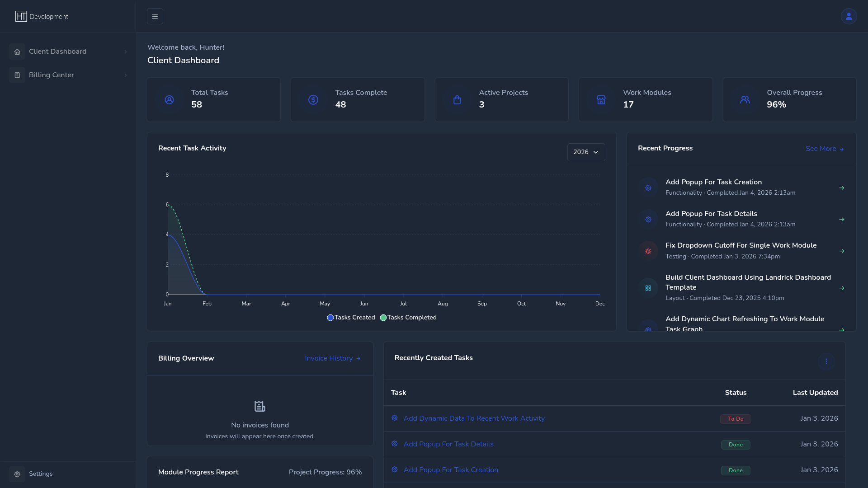The width and height of the screenshot is (868, 488).
Task: Open the user profile avatar menu
Action: click(x=849, y=17)
